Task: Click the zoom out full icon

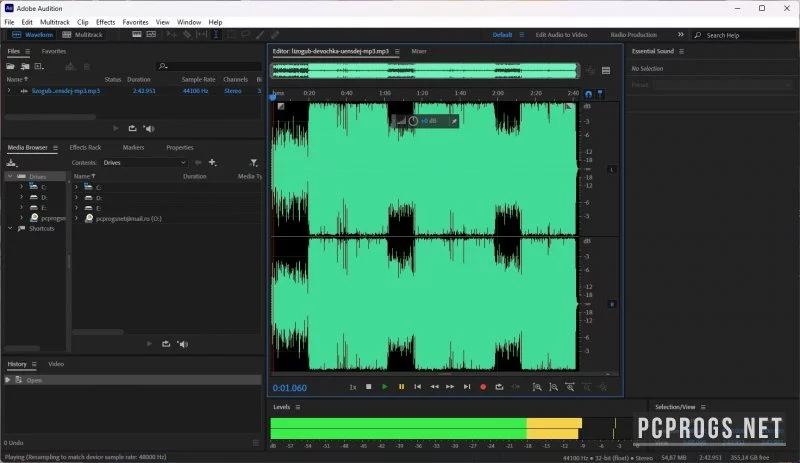Action: 570,387
